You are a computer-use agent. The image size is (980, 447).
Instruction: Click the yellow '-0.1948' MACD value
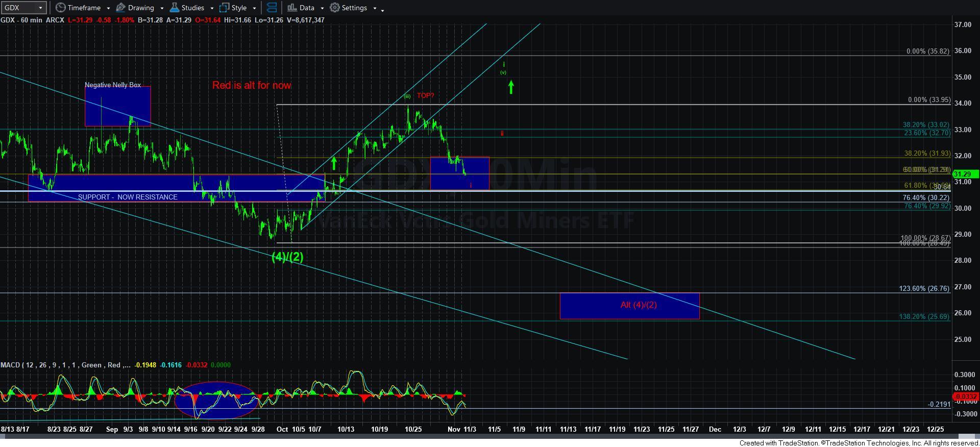tap(146, 365)
